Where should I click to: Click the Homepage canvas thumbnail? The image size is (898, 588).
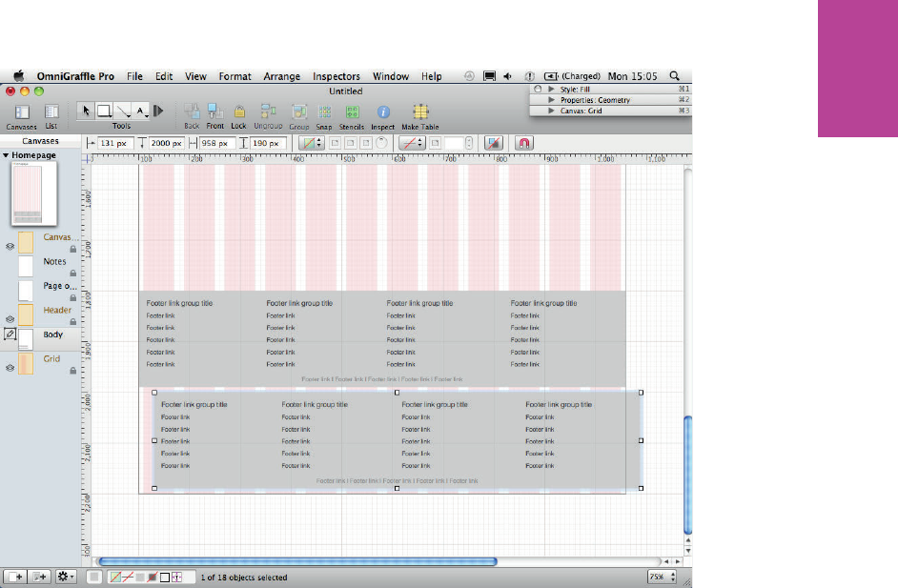click(33, 193)
